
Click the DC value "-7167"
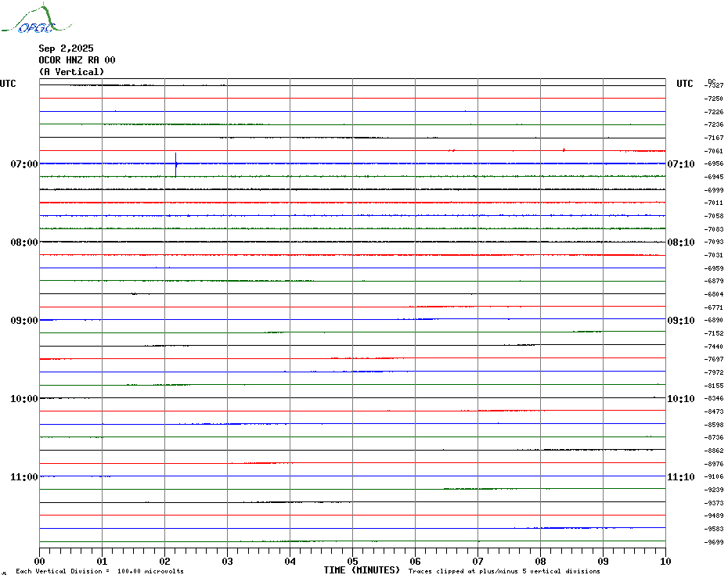714,138
